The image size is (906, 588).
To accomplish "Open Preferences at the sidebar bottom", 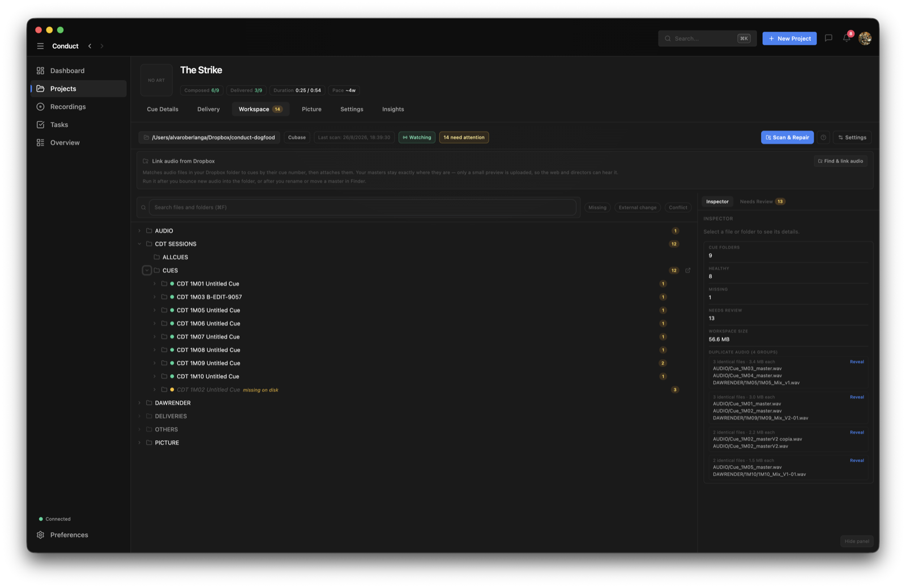I will pos(62,535).
